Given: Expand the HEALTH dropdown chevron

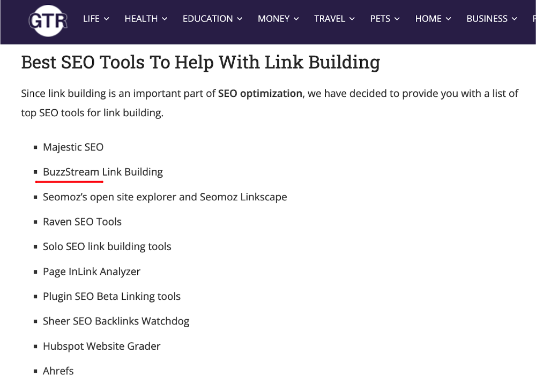Looking at the screenshot, I should (x=163, y=18).
